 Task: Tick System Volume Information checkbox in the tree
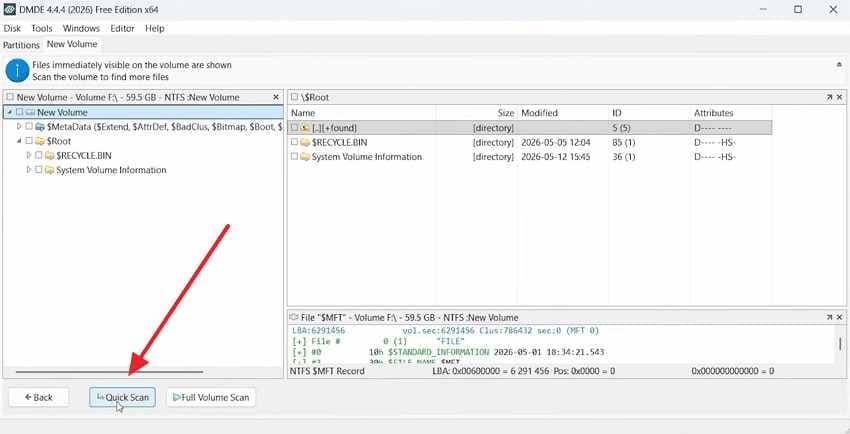pos(38,170)
